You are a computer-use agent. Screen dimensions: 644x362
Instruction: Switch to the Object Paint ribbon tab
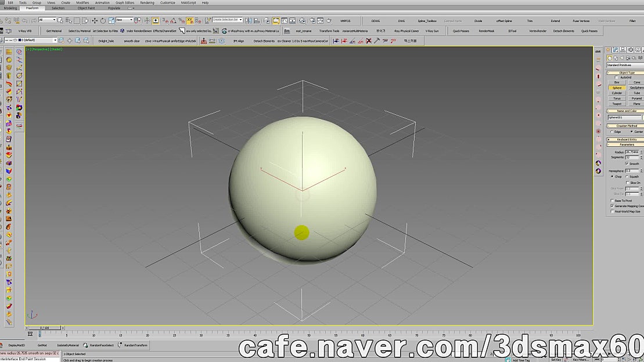point(87,8)
